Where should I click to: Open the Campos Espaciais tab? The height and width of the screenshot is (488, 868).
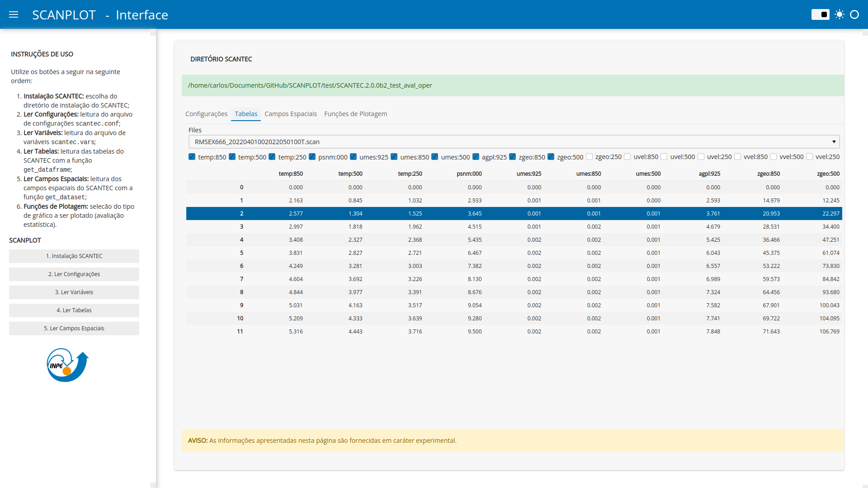click(x=291, y=114)
